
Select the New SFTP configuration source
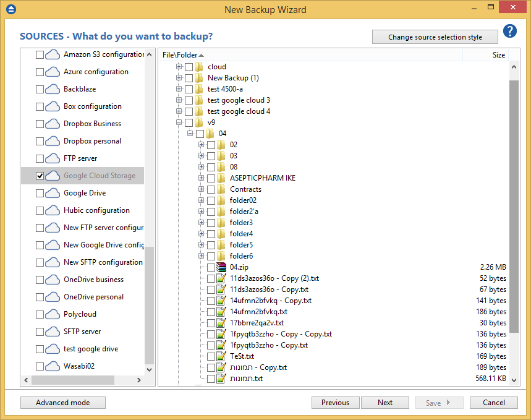click(103, 262)
